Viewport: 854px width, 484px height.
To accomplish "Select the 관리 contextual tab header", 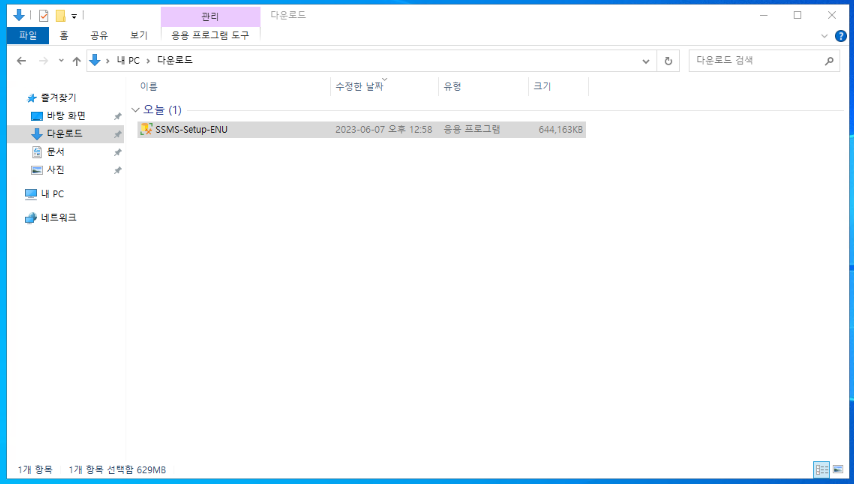I will pyautogui.click(x=210, y=17).
